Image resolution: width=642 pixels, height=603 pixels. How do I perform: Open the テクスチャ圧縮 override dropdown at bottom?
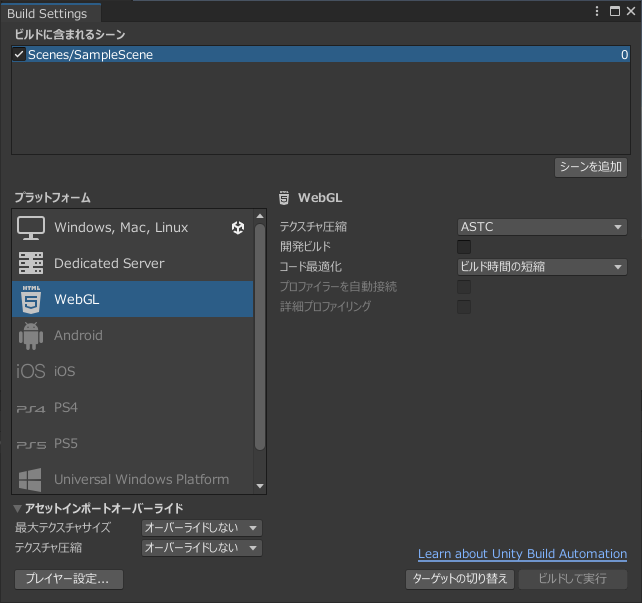(202, 548)
